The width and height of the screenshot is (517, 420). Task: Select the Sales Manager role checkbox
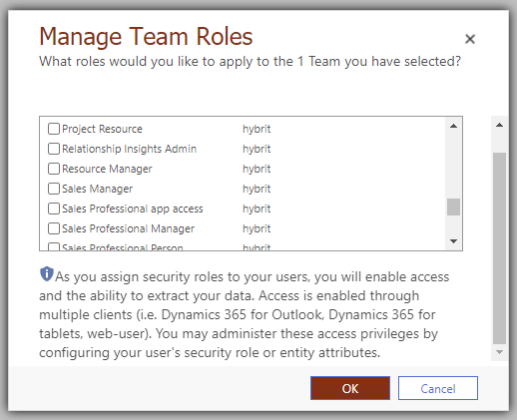pos(54,189)
